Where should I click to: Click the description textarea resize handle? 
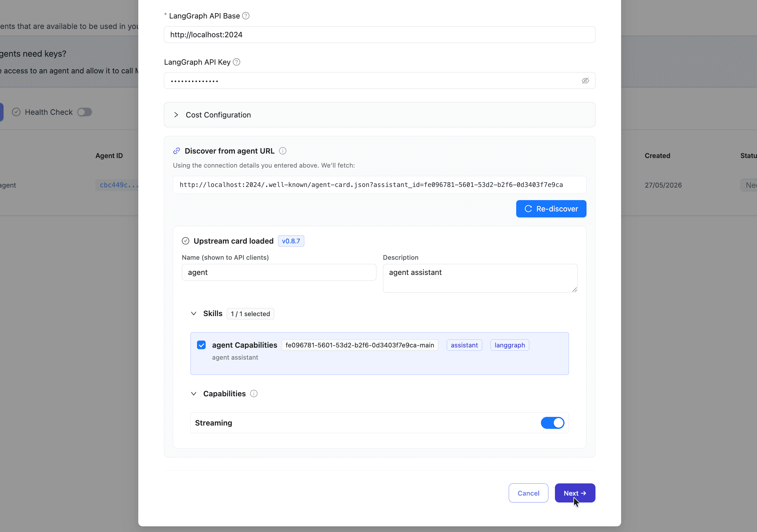[574, 289]
